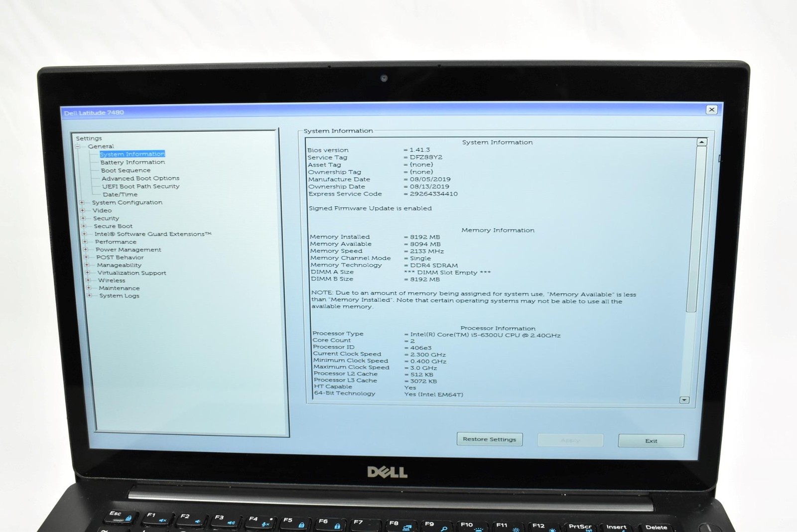Expand the Power Management node

(x=85, y=250)
